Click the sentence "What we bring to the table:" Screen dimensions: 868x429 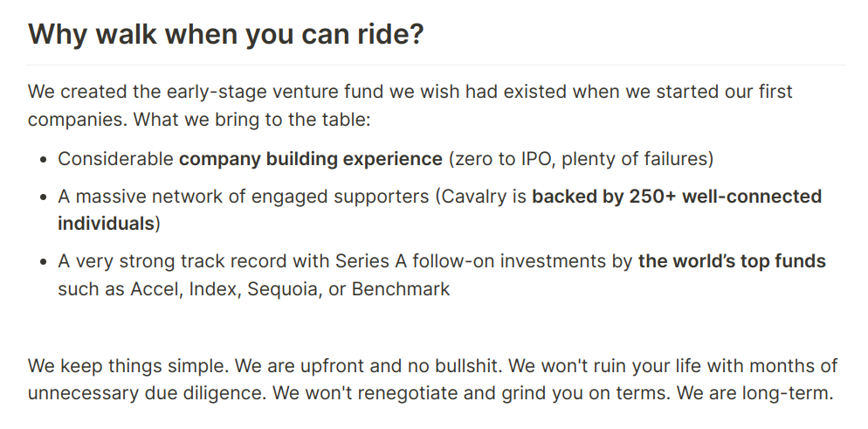tap(251, 119)
